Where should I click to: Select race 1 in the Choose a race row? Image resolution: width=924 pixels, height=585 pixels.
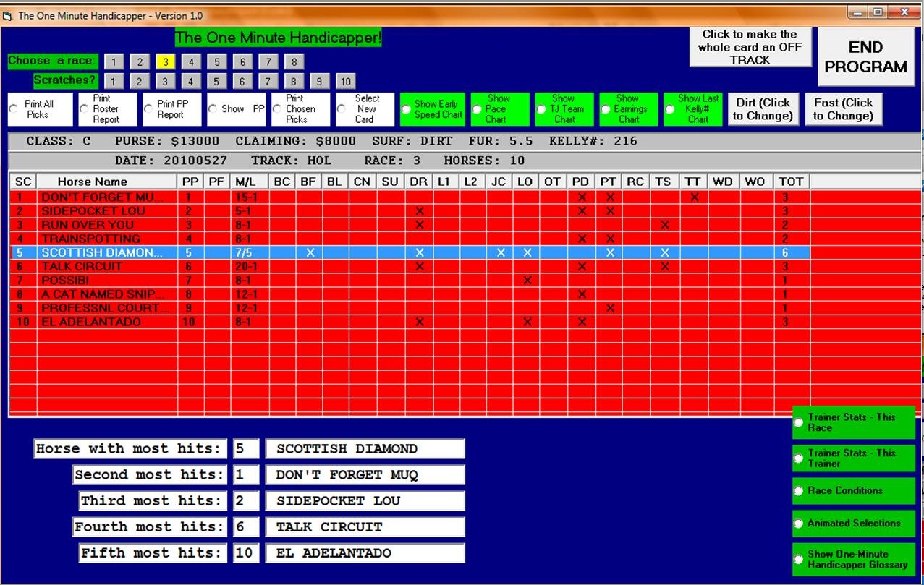coord(114,61)
